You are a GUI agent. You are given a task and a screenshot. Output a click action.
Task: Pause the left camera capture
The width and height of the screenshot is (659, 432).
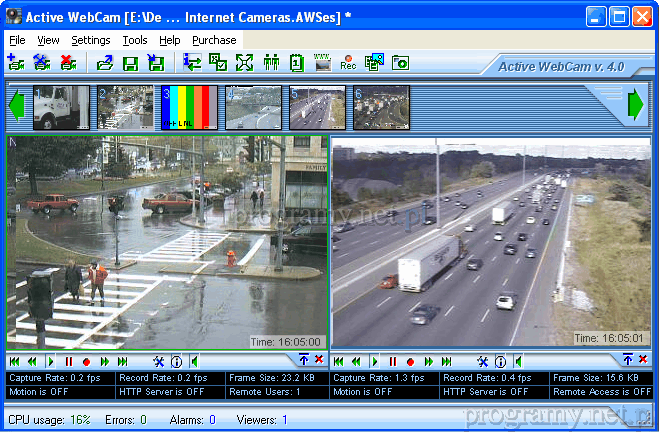[x=69, y=361]
